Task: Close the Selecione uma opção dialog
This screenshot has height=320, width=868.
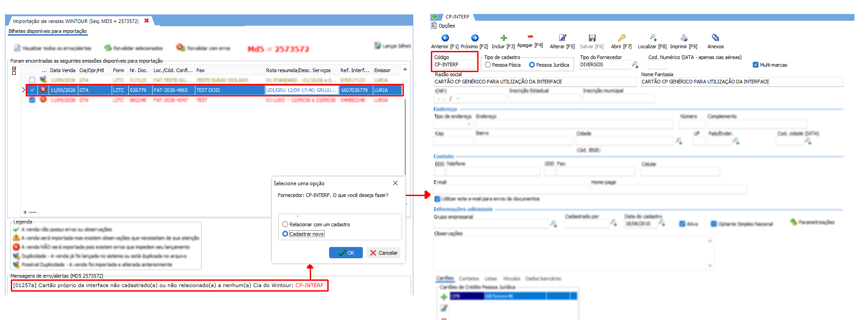Action: coord(395,183)
